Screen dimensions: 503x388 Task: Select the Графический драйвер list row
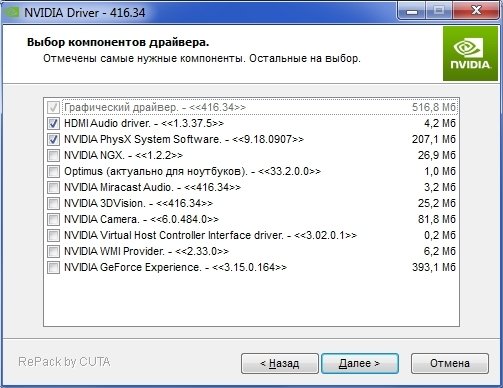252,107
